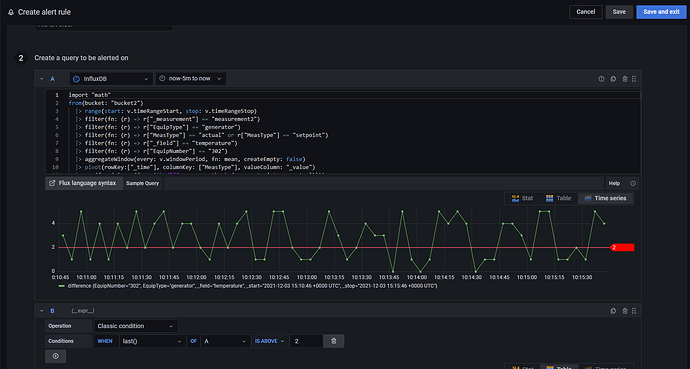Open query A help info icon
690x369 pixels.
[601, 79]
